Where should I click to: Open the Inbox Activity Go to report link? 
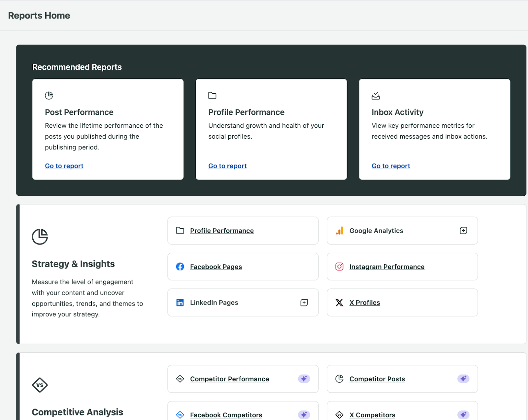391,166
